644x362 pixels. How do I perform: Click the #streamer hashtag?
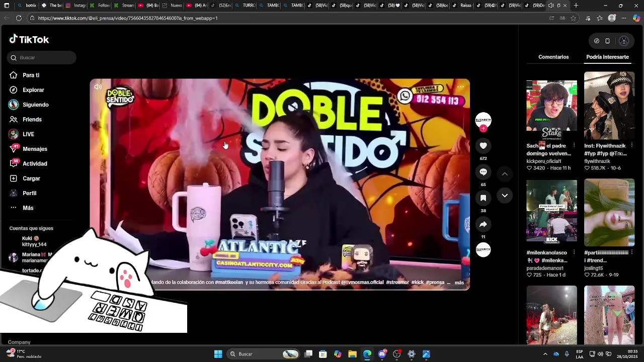[397, 283]
